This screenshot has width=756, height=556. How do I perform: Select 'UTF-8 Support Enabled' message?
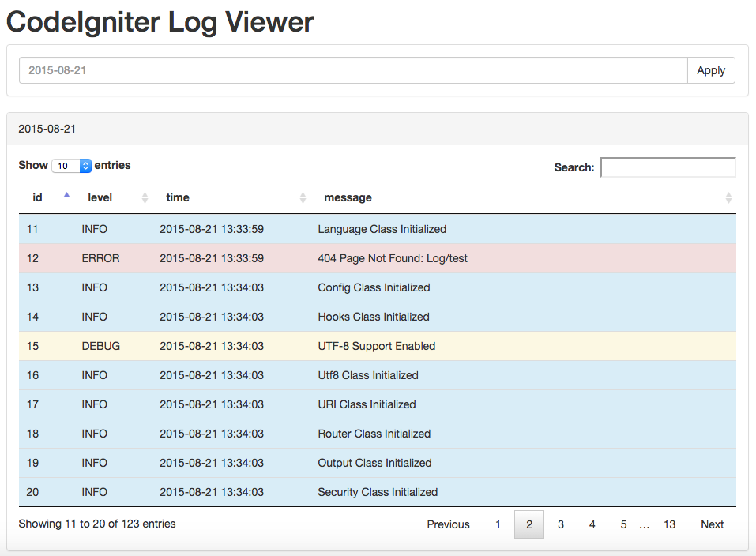tap(377, 346)
